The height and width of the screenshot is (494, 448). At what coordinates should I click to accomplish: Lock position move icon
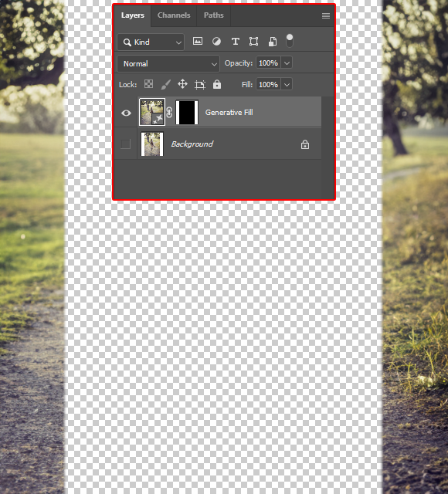click(182, 84)
